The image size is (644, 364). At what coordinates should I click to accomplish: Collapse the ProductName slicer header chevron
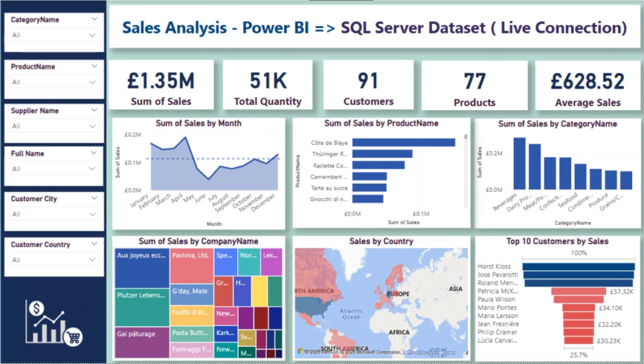pyautogui.click(x=94, y=65)
